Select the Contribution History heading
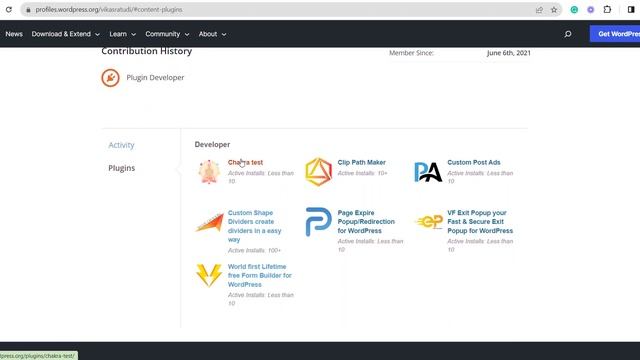Viewport: 640px width, 360px height. [147, 51]
